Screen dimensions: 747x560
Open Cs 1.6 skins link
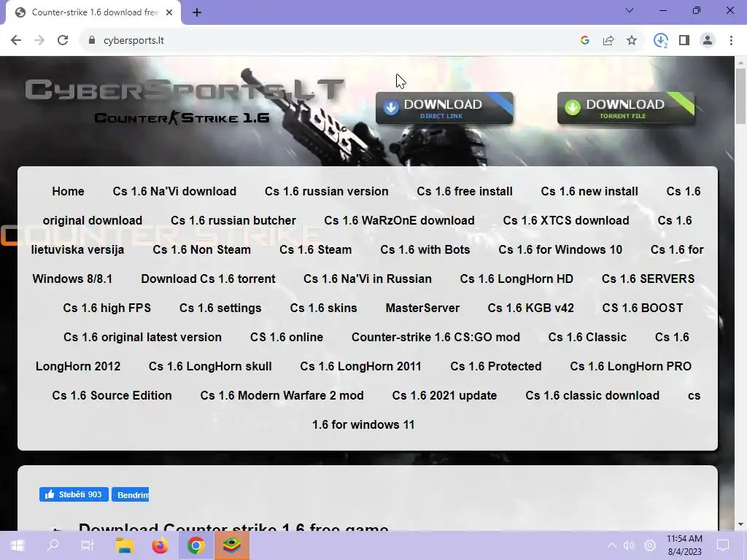(323, 308)
